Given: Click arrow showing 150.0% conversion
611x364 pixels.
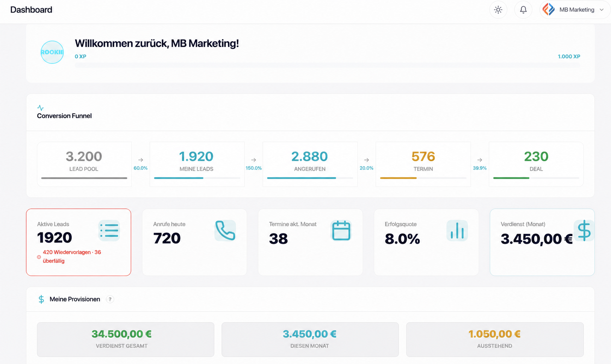Looking at the screenshot, I should tap(254, 160).
